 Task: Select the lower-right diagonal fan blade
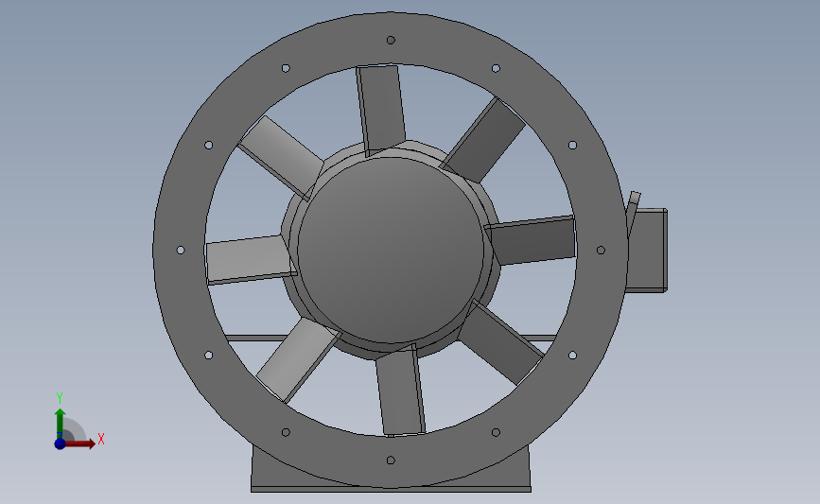point(500,342)
